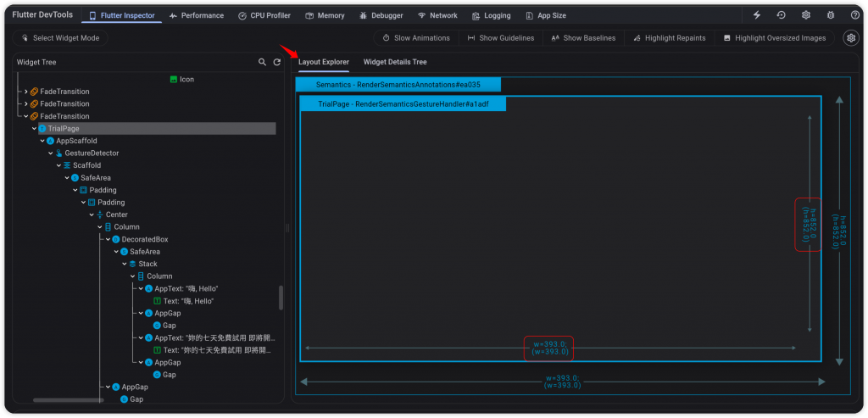Open DevTools settings gear in top bar
868x418 pixels.
point(806,15)
